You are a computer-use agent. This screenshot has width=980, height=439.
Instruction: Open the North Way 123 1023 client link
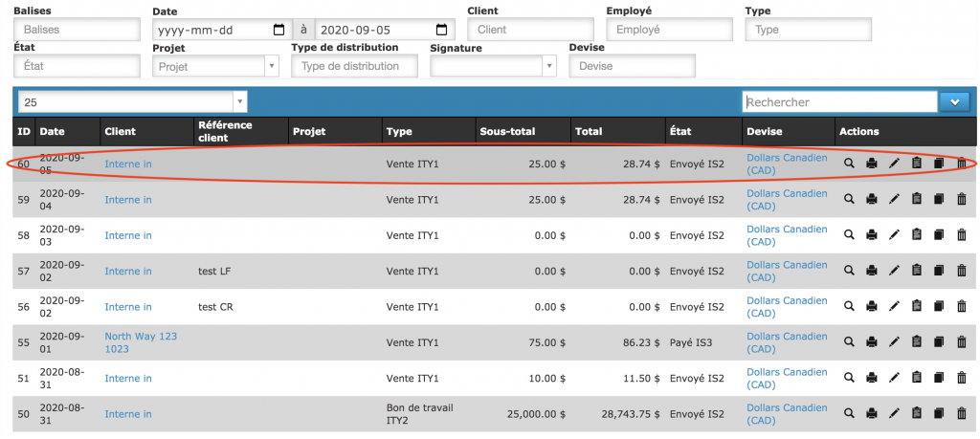141,342
